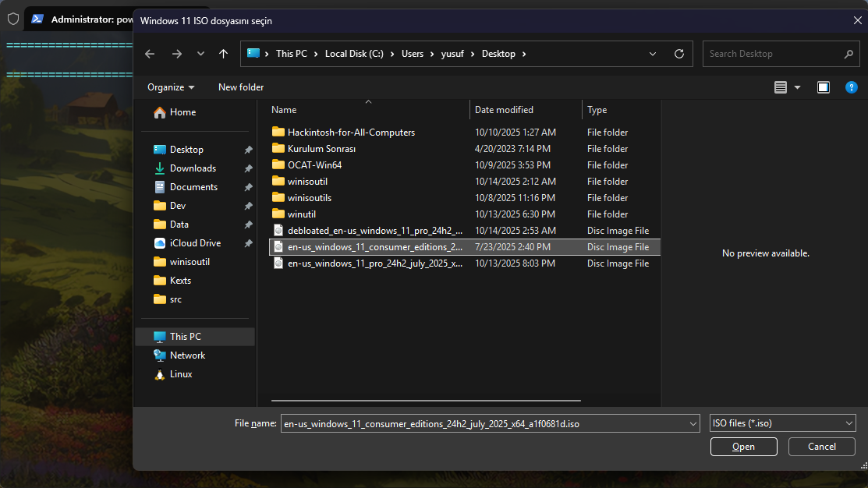Expand the File name dropdown arrow
This screenshot has height=488, width=868.
point(693,424)
